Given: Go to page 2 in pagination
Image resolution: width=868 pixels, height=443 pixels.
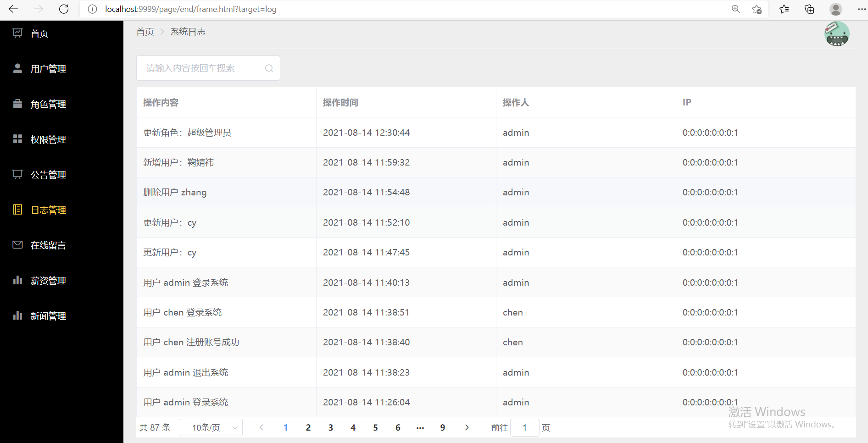Looking at the screenshot, I should (308, 427).
